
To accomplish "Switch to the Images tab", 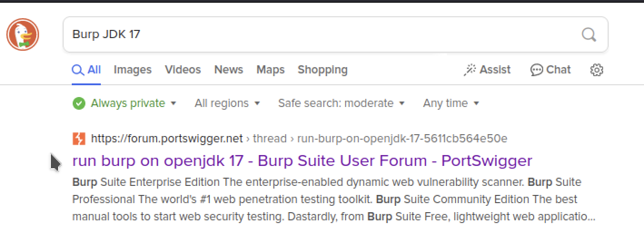I will [132, 70].
